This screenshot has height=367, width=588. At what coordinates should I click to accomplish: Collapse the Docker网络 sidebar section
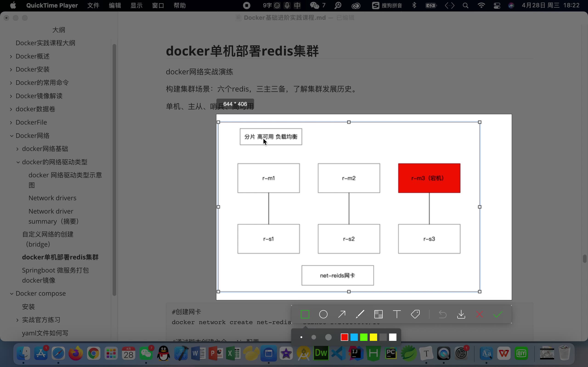(11, 135)
